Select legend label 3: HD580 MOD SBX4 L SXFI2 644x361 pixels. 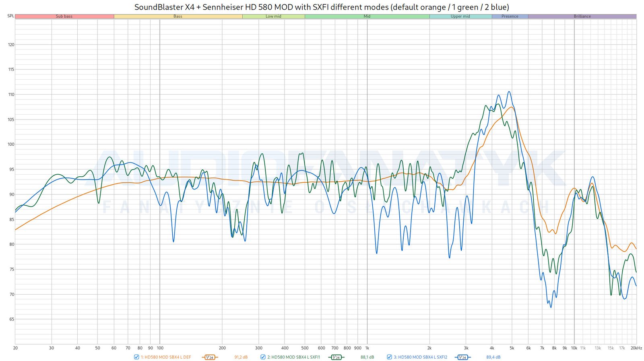point(421,357)
